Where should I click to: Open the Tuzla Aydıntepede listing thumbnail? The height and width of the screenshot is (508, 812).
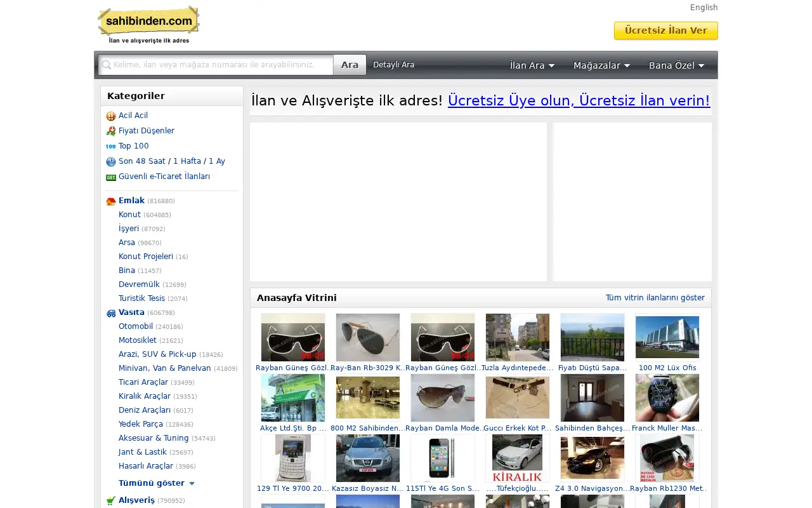pyautogui.click(x=518, y=337)
